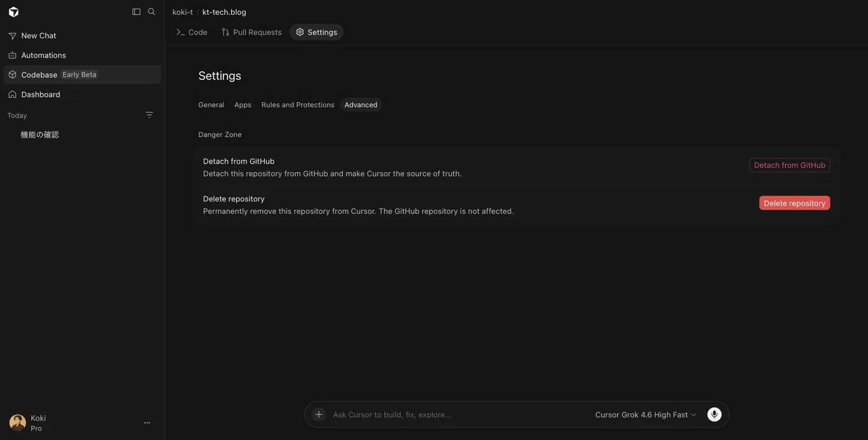Click the Danger Zone heading text

(220, 134)
